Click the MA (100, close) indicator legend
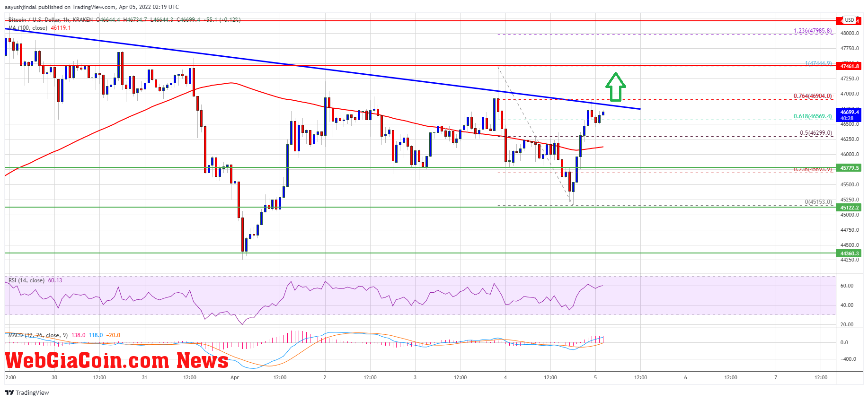 tap(28, 28)
